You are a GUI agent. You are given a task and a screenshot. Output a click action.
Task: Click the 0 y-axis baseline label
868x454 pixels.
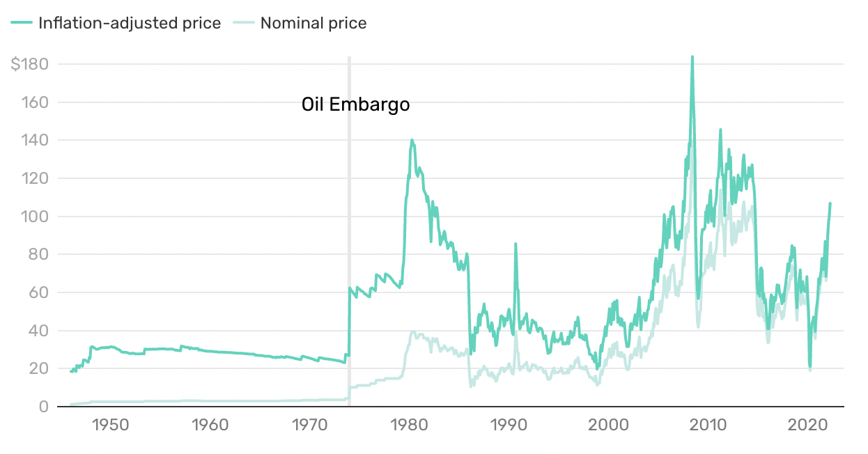coord(43,407)
